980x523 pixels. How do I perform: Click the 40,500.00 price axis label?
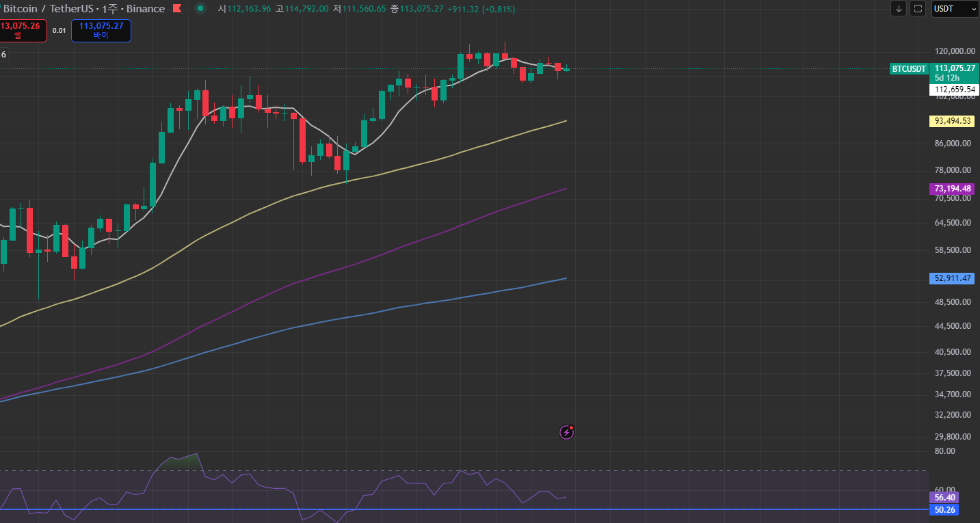pos(953,352)
